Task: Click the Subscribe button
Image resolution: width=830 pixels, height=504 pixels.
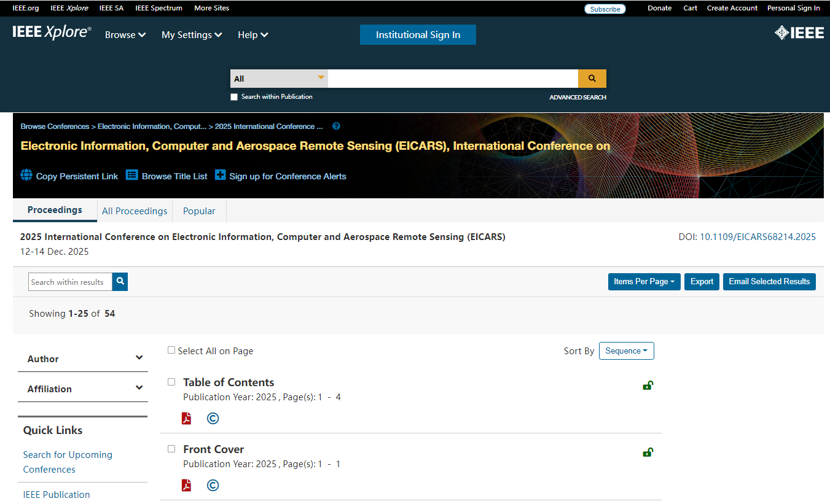Action: pos(605,9)
